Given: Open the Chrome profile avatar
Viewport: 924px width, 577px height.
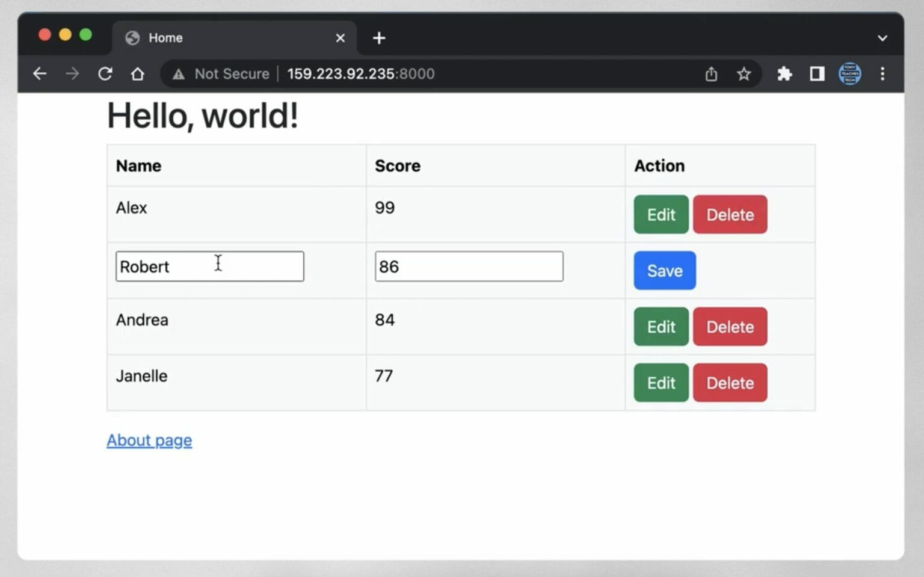Looking at the screenshot, I should pyautogui.click(x=849, y=74).
